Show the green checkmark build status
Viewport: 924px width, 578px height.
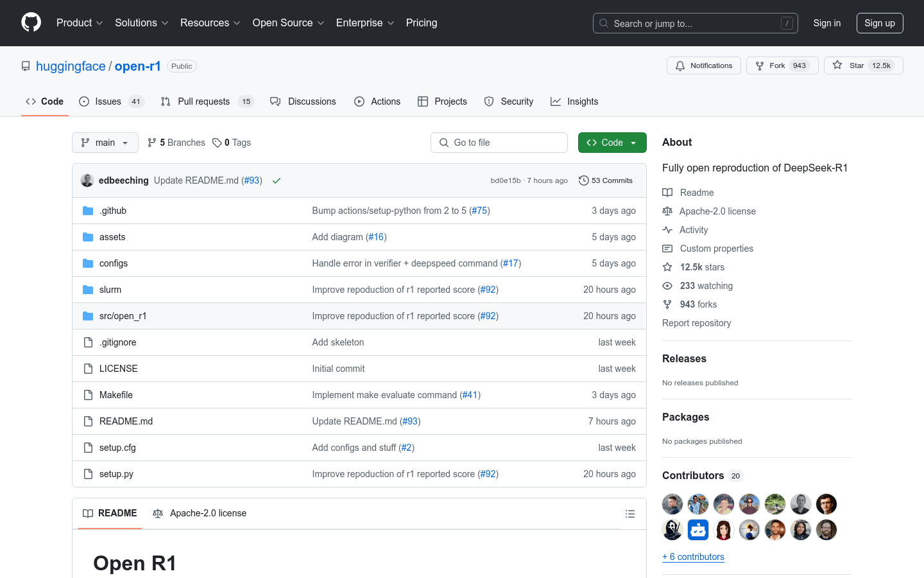(277, 180)
